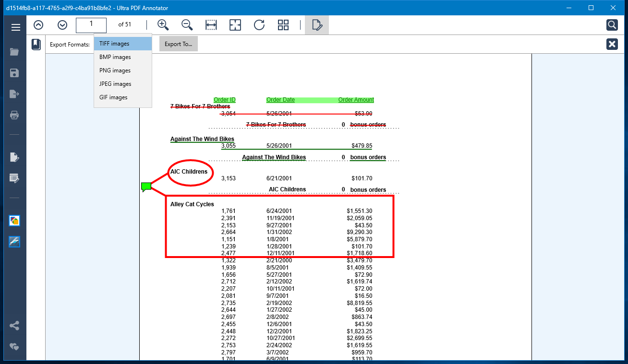Select the fit page icon
628x364 pixels.
235,25
